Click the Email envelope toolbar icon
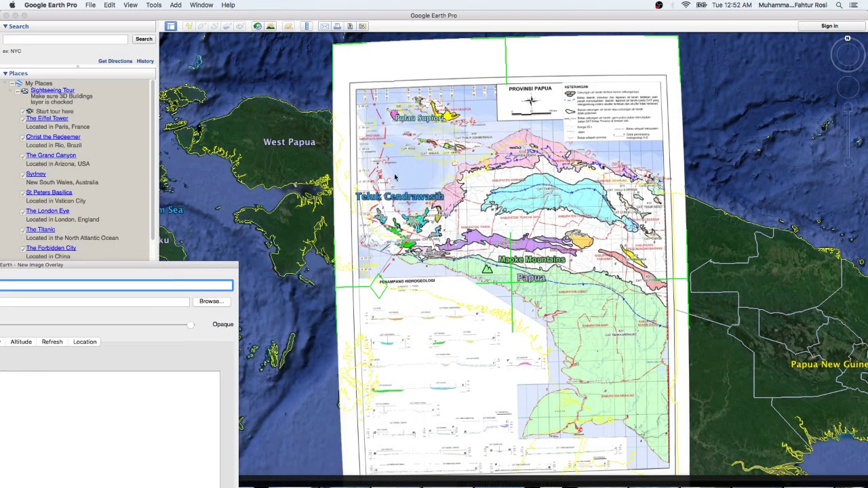 click(324, 26)
